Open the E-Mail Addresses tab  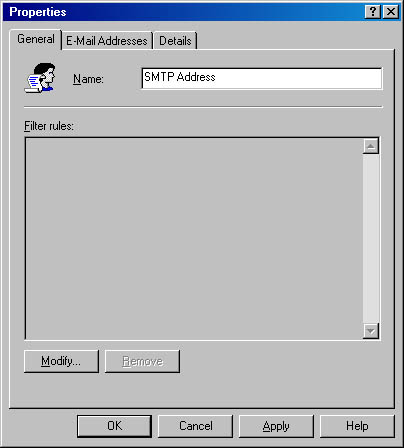[107, 41]
